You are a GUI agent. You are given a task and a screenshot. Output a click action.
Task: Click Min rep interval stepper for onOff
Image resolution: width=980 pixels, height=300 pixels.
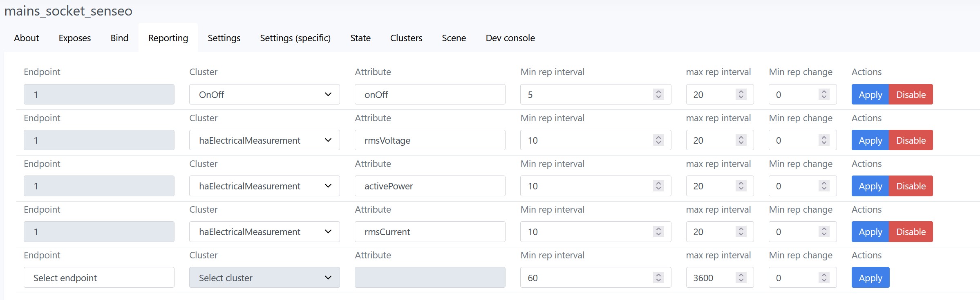[x=658, y=94]
